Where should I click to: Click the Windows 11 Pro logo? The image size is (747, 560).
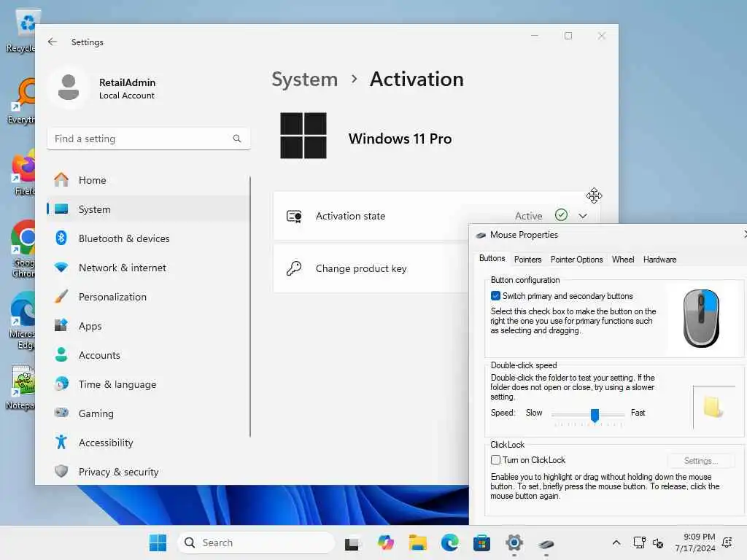[x=303, y=136]
